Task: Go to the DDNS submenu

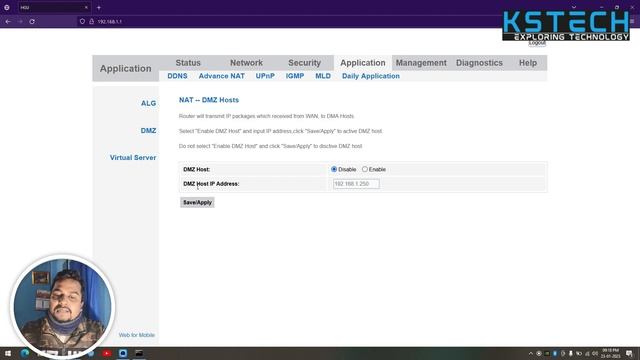Action: [177, 76]
